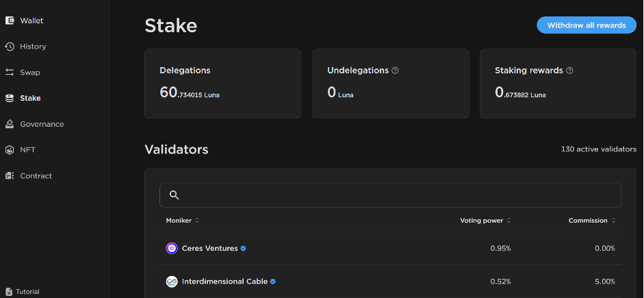Click the Contract icon in sidebar
644x298 pixels.
pyautogui.click(x=10, y=176)
